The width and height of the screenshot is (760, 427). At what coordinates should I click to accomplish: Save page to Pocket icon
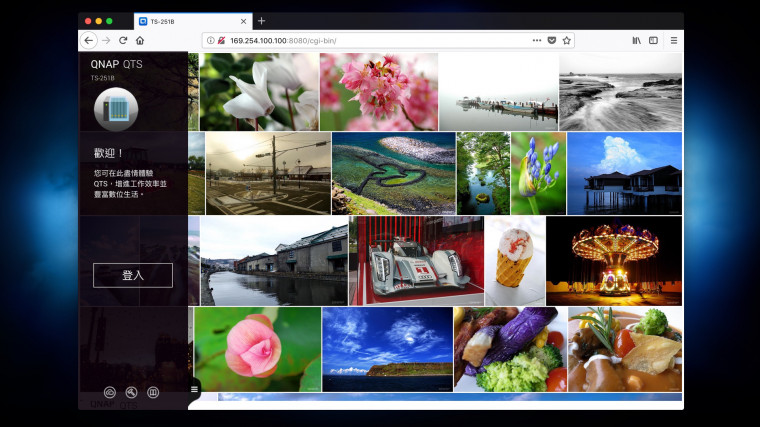coord(551,40)
